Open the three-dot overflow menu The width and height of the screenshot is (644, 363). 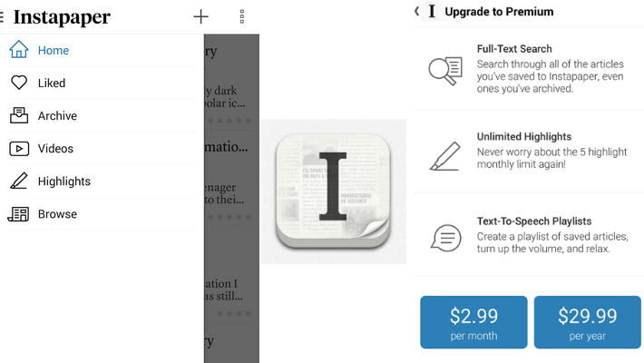coord(242,16)
